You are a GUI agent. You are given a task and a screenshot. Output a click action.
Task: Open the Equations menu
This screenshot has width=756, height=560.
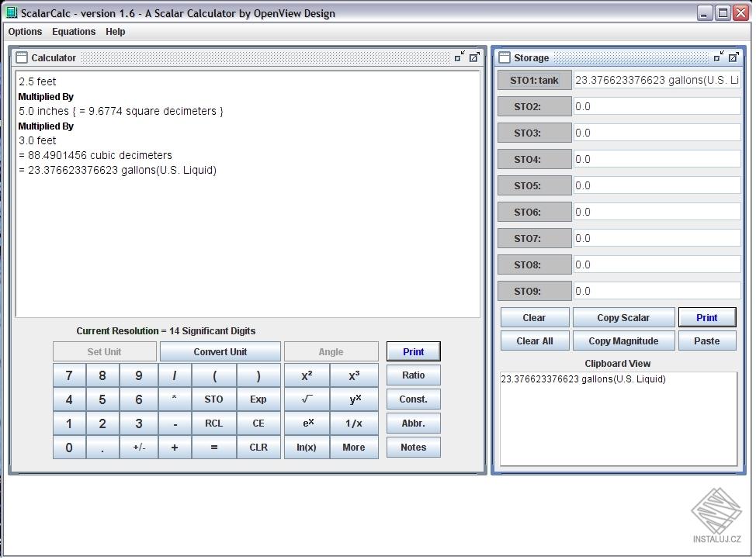pos(74,32)
